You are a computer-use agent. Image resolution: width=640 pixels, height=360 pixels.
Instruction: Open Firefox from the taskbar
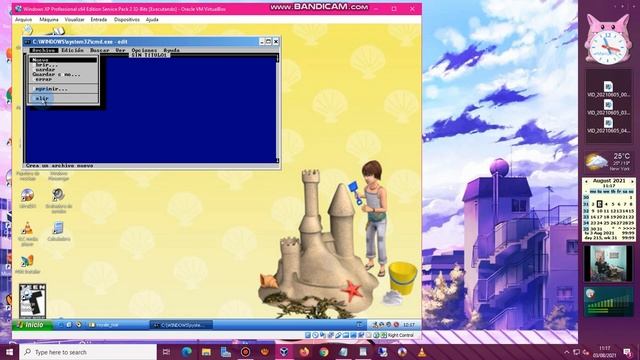pos(304,352)
